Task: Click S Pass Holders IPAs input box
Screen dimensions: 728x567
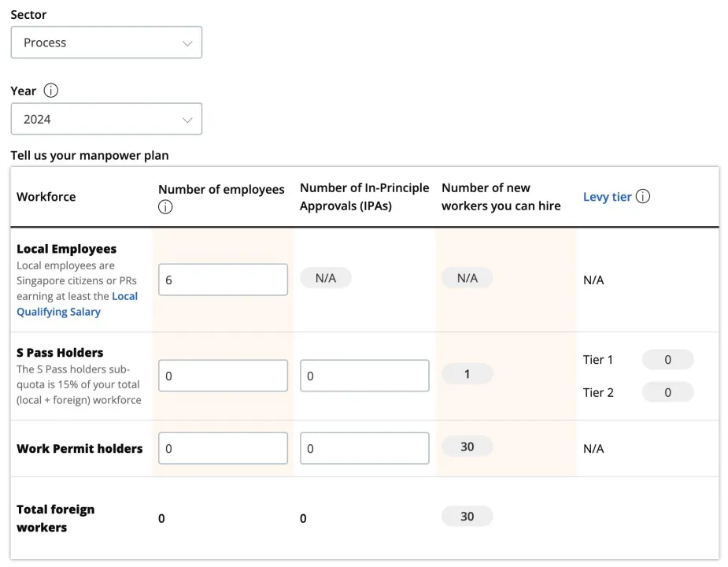Action: [364, 376]
